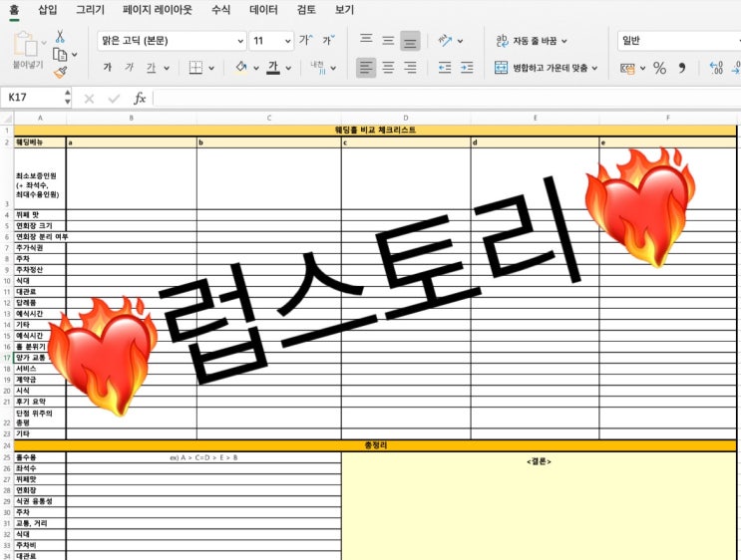Toggle Underline formatting (underlined 가)
The width and height of the screenshot is (741, 560).
point(152,68)
